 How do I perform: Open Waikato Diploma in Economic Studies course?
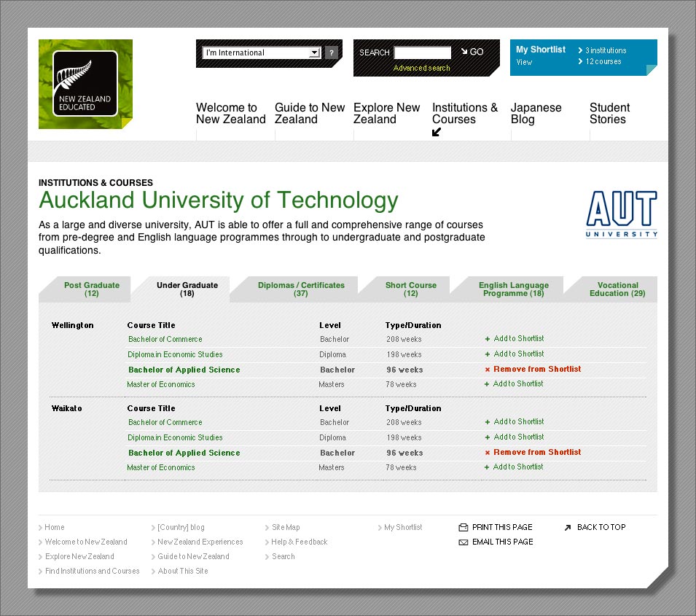pyautogui.click(x=175, y=437)
